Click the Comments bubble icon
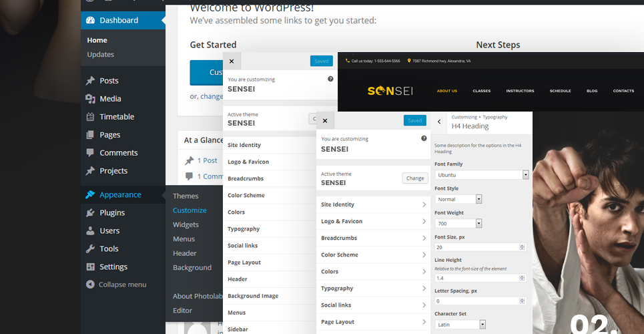The image size is (644, 334). click(x=90, y=152)
